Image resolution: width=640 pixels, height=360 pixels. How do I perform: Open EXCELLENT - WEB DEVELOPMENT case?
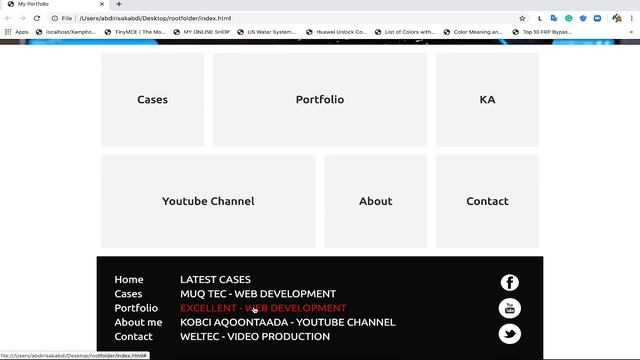[263, 308]
